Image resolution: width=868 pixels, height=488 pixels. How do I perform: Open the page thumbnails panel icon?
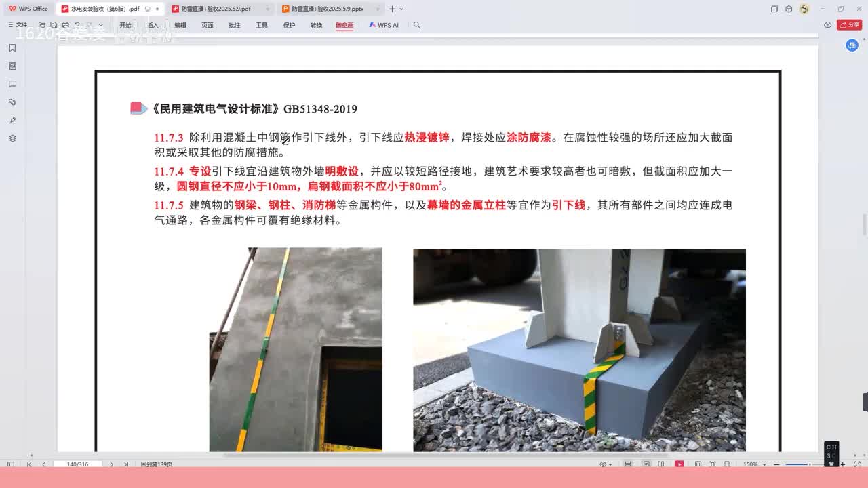12,66
